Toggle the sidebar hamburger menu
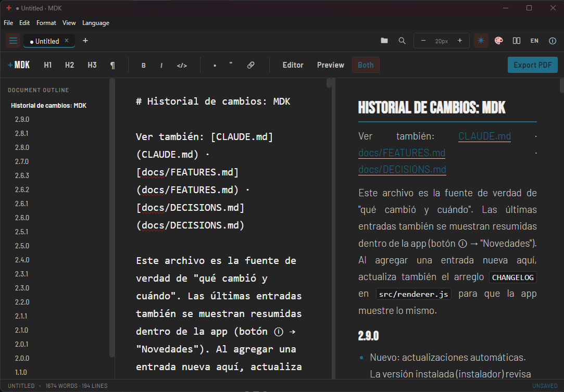This screenshot has width=564, height=392. click(x=14, y=41)
